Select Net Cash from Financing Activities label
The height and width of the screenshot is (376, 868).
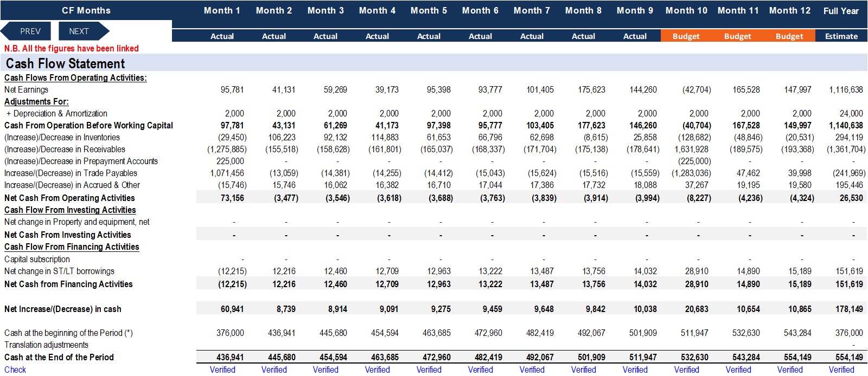click(68, 284)
